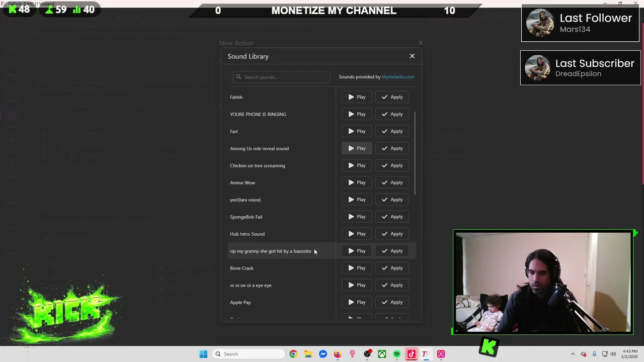644x362 pixels.
Task: Select the Apple Pay sound name
Action: pyautogui.click(x=240, y=302)
